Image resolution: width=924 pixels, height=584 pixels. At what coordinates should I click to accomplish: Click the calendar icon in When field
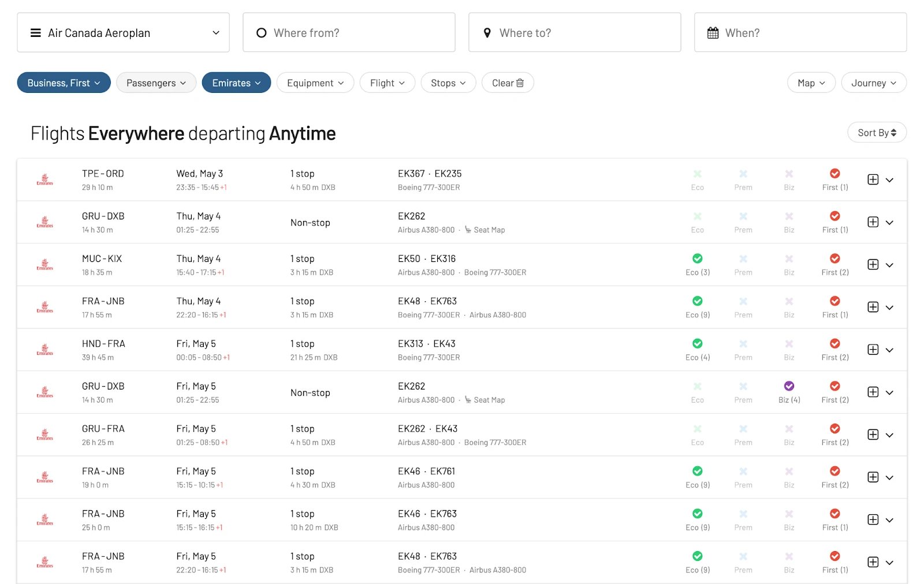[x=713, y=33]
